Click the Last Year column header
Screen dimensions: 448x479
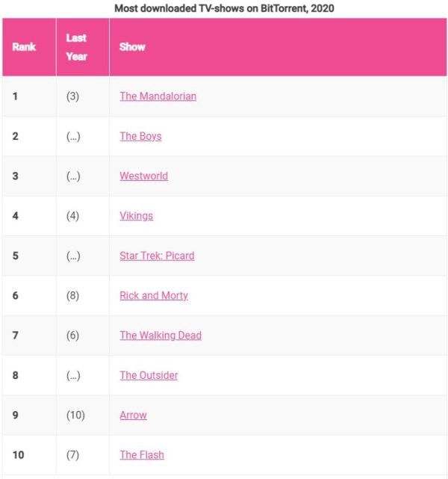tap(76, 47)
